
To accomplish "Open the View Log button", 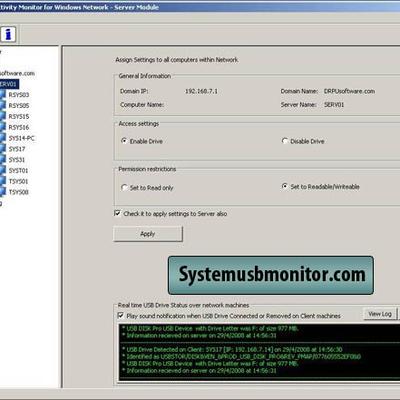I will [380, 314].
